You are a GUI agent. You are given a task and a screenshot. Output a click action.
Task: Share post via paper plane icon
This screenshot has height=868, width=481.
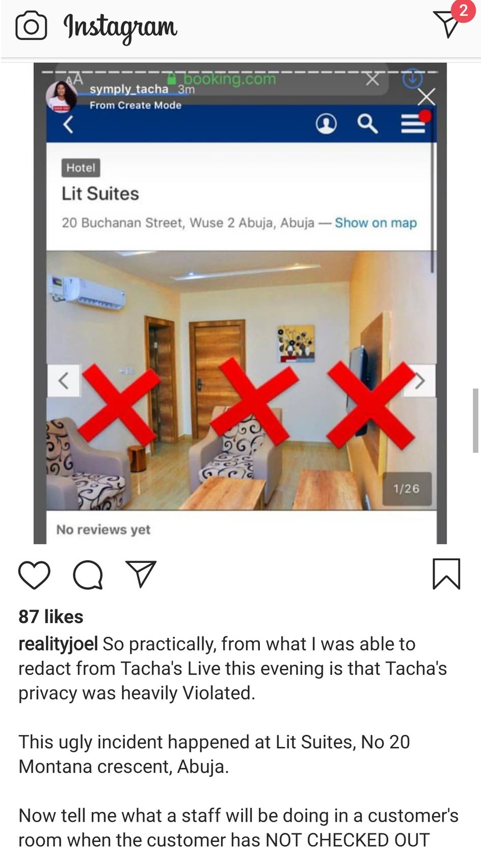point(141,574)
